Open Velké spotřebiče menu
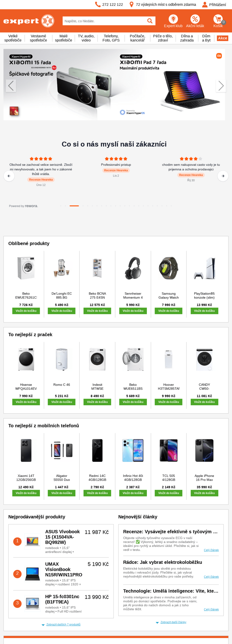This screenshot has width=232, height=644. click(x=13, y=38)
